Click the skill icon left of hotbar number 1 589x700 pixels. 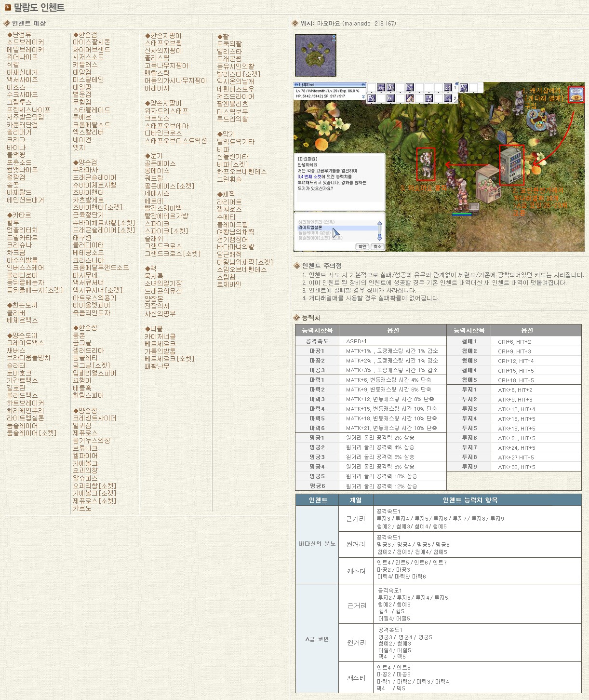coord(447,87)
